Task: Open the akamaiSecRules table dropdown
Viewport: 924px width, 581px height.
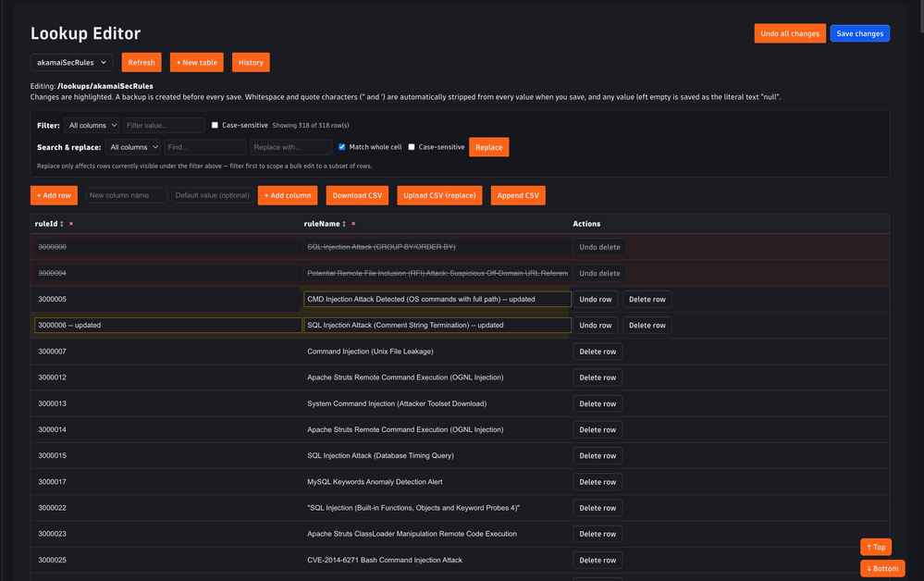Action: tap(71, 63)
